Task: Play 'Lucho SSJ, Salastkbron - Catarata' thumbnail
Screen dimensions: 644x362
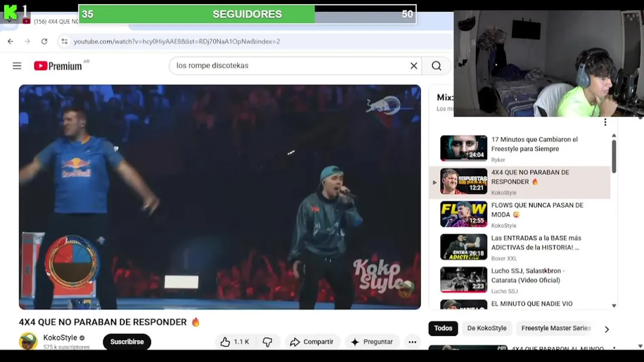Action: pyautogui.click(x=464, y=280)
